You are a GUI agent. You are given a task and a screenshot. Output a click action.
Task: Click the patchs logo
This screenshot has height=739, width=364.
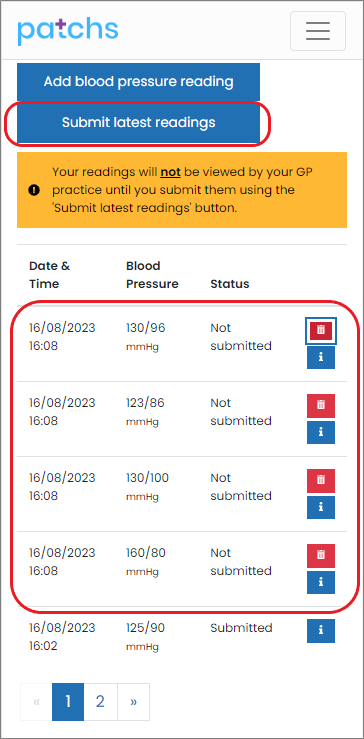click(x=67, y=32)
